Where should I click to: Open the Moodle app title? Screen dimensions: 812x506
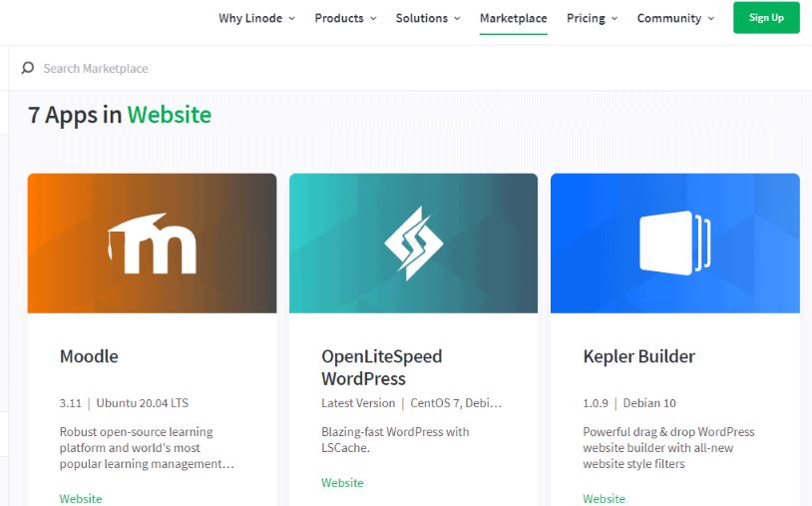coord(89,356)
